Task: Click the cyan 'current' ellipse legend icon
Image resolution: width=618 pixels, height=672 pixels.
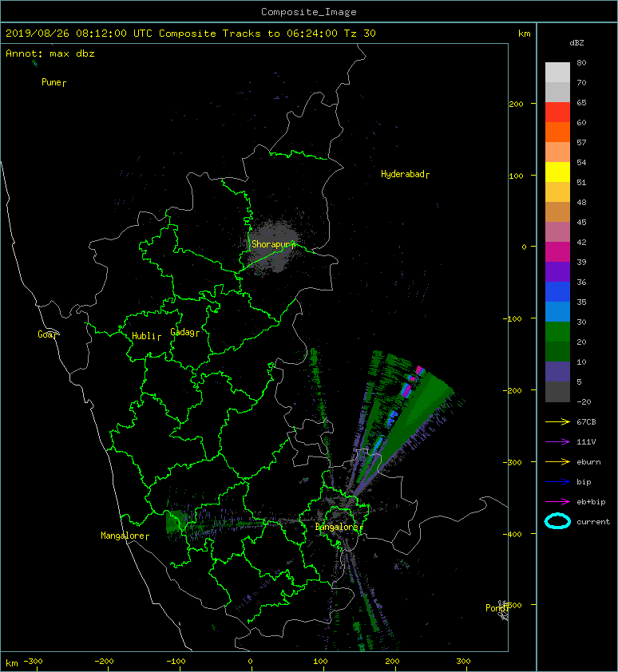Action: (x=557, y=521)
